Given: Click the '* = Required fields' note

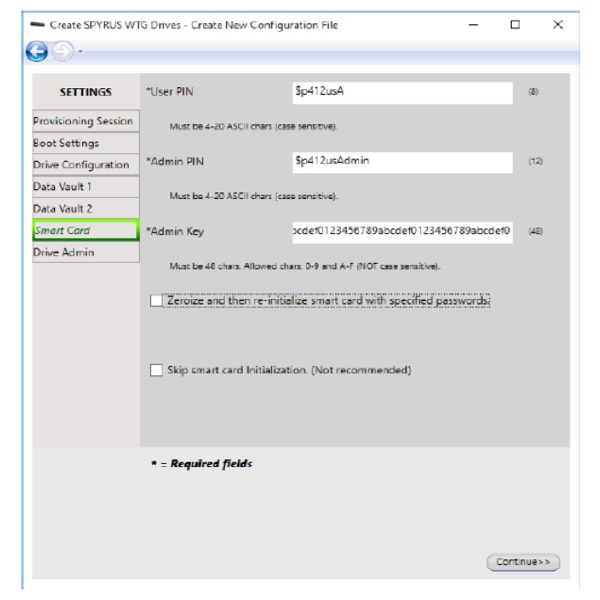Looking at the screenshot, I should click(x=202, y=464).
